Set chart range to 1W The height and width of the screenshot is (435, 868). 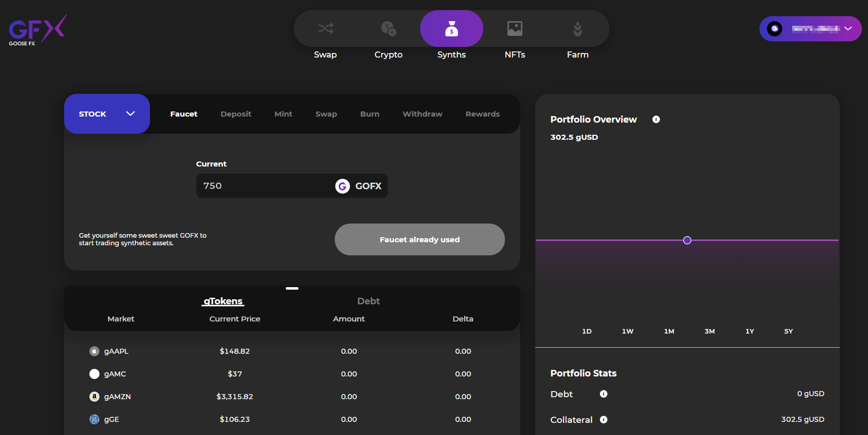tap(628, 332)
